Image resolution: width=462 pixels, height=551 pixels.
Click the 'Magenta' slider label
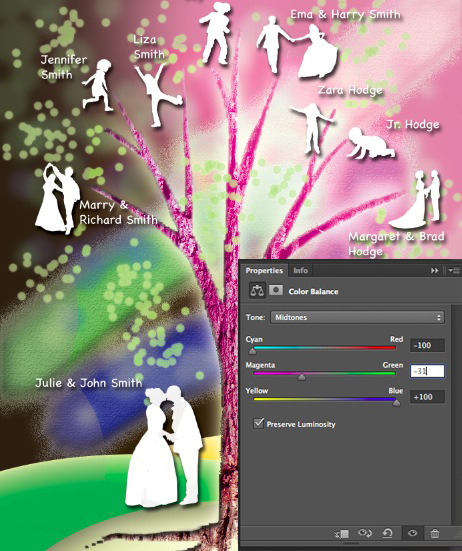click(260, 365)
